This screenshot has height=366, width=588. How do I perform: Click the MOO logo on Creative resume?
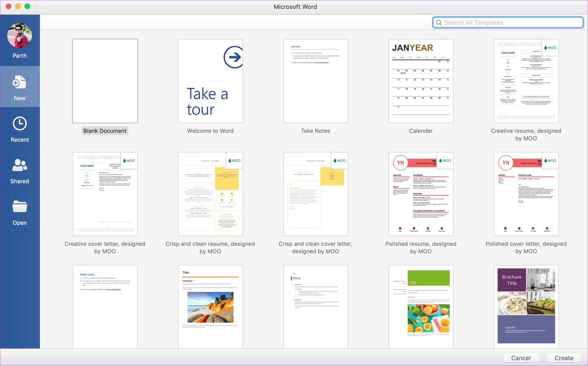pos(550,48)
